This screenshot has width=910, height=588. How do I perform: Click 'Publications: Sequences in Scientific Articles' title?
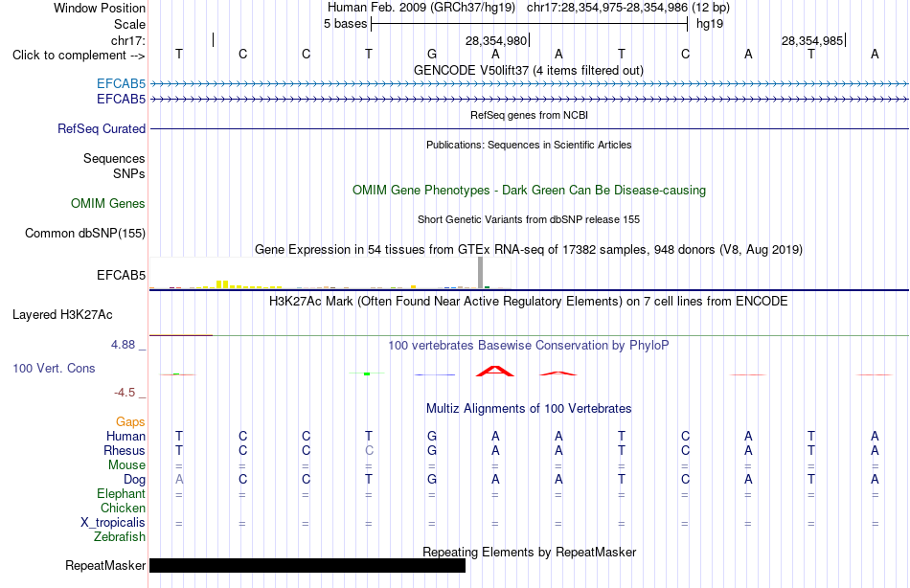pos(529,145)
